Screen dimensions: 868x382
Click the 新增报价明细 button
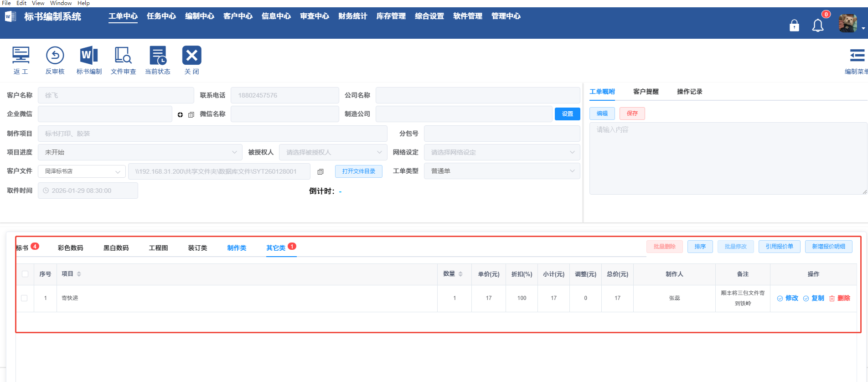tap(829, 247)
